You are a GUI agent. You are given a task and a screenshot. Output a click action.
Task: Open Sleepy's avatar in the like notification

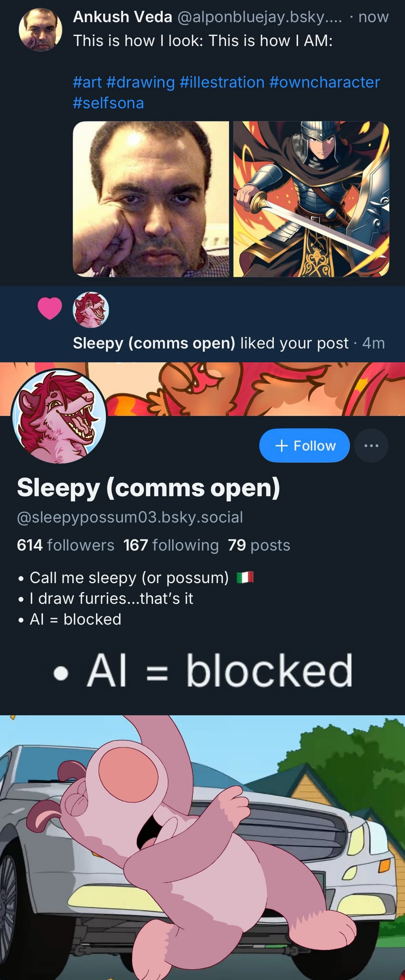click(91, 310)
